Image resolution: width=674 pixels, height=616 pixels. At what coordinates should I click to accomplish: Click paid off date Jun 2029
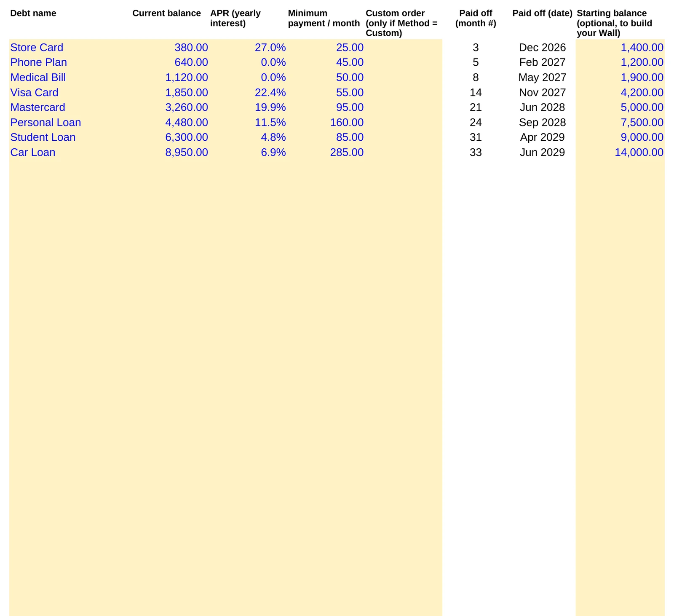pyautogui.click(x=542, y=152)
